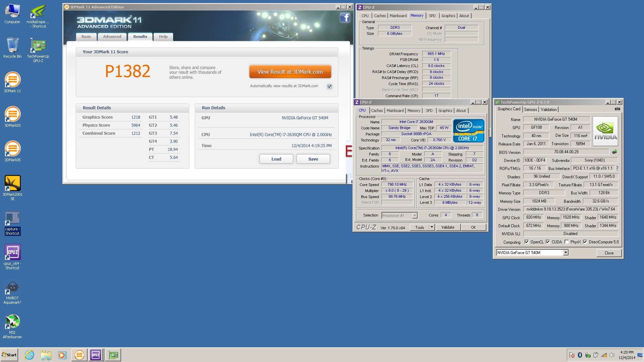Switch to CPU-Z taskbar button
Image resolution: width=644 pixels, height=362 pixels.
tap(96, 355)
